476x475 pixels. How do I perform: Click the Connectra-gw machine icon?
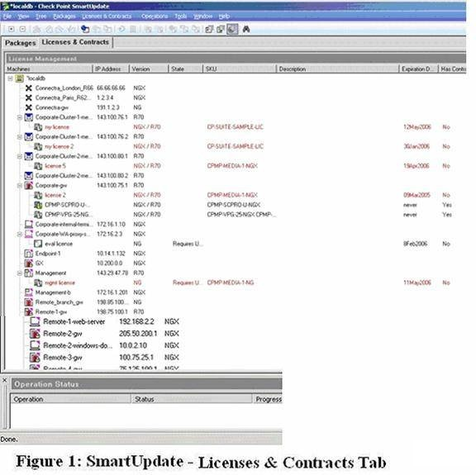coord(29,107)
